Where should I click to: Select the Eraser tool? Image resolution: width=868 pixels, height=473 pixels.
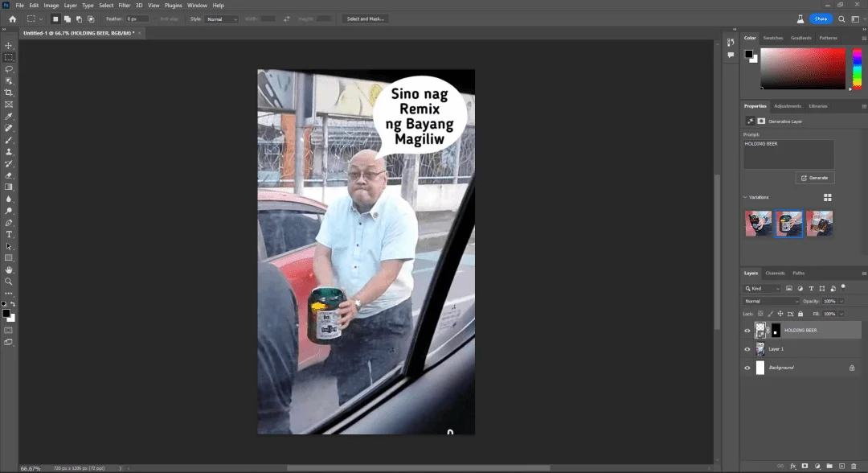coord(9,175)
